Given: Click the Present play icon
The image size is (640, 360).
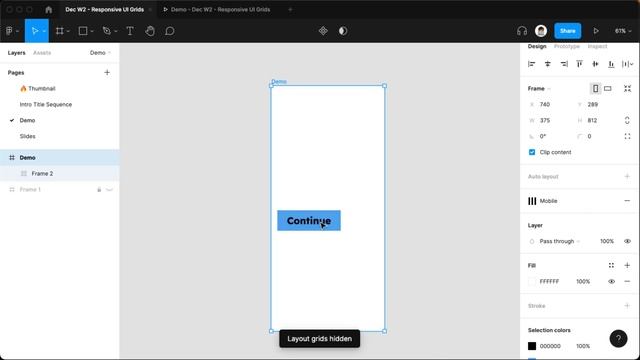Looking at the screenshot, I should [x=596, y=31].
